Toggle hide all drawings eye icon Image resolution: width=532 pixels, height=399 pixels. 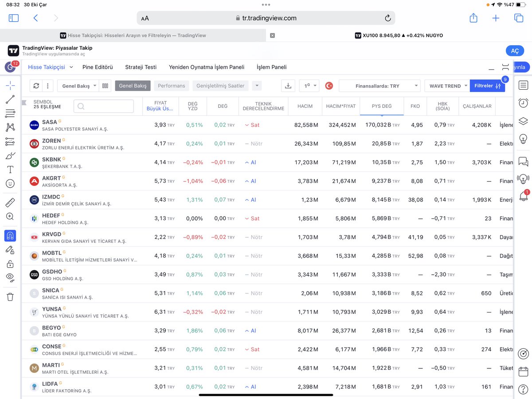[x=10, y=277]
